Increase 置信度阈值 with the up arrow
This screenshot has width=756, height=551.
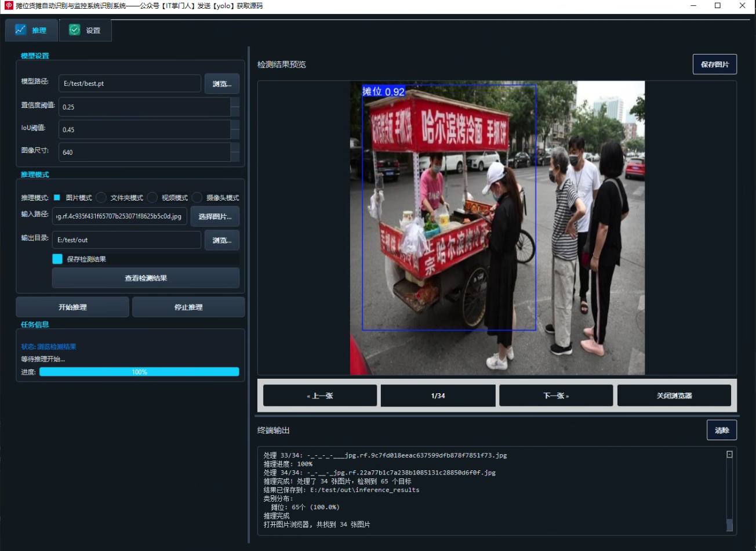[x=235, y=102]
